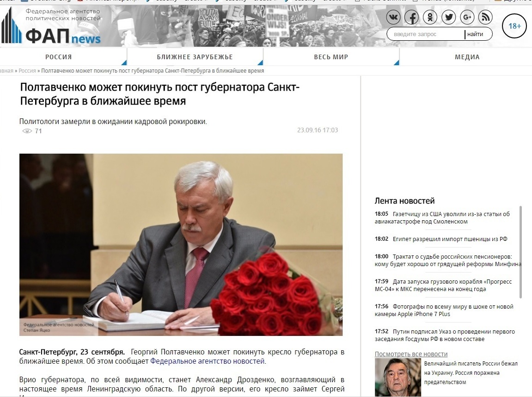
Task: Open the Федеральное агентство новостей link
Action: [x=208, y=361]
